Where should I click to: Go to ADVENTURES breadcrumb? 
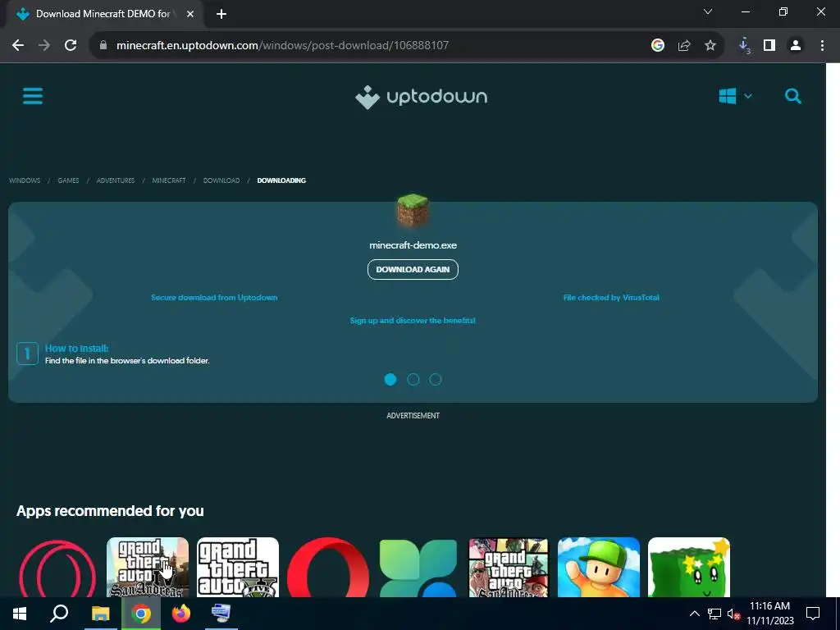115,180
